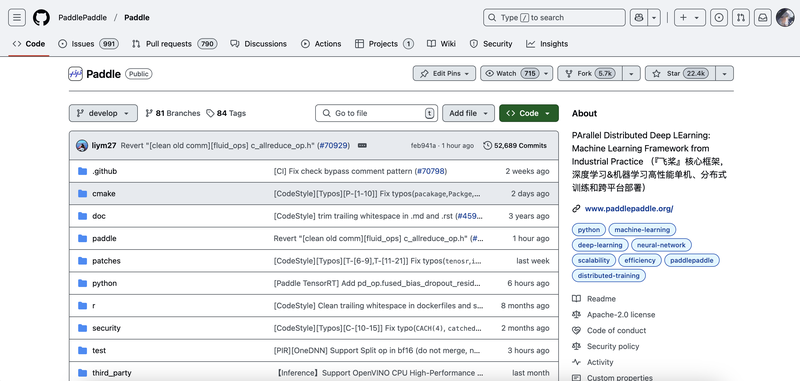Screen dimensions: 800x381
Task: Select the machine-learning topic tag
Action: tap(642, 230)
